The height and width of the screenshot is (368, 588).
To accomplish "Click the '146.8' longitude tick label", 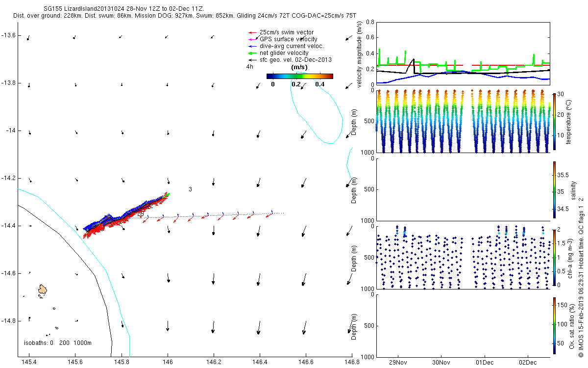I will tap(352, 362).
